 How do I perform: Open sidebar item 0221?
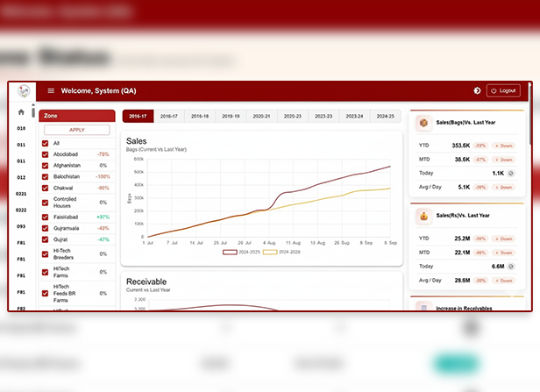(22, 193)
